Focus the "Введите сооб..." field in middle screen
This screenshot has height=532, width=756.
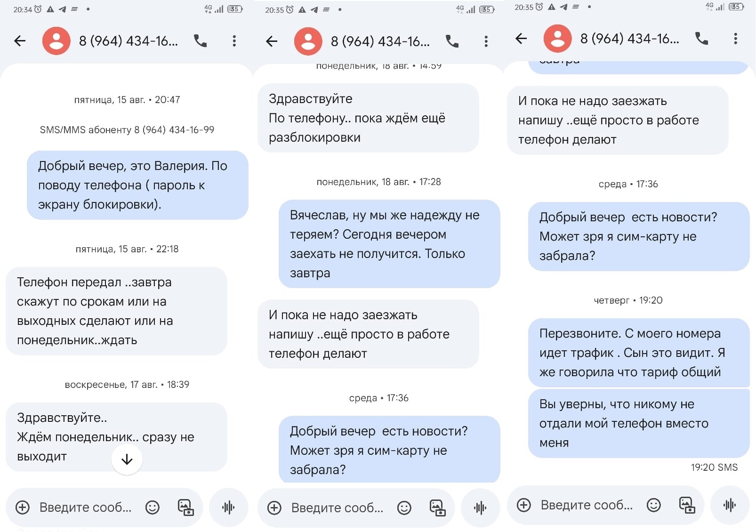tap(337, 508)
